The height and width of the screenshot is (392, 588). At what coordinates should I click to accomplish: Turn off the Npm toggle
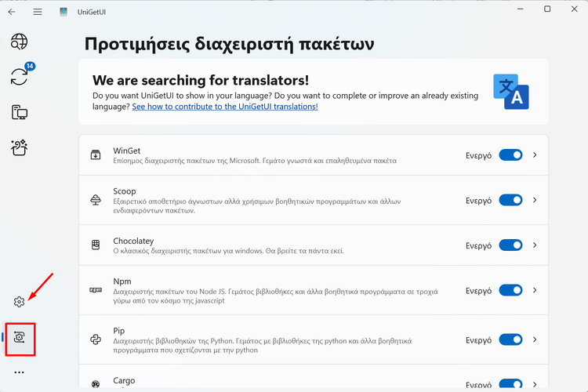coord(510,290)
